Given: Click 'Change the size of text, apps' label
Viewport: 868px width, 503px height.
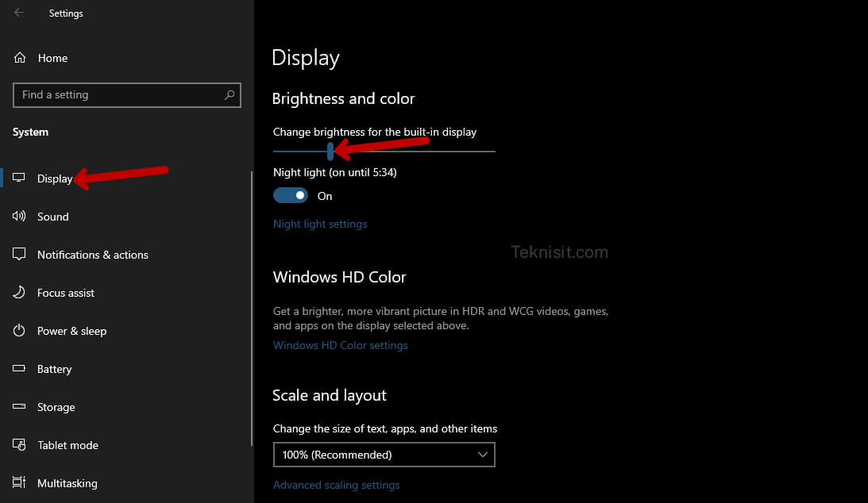Looking at the screenshot, I should point(384,429).
